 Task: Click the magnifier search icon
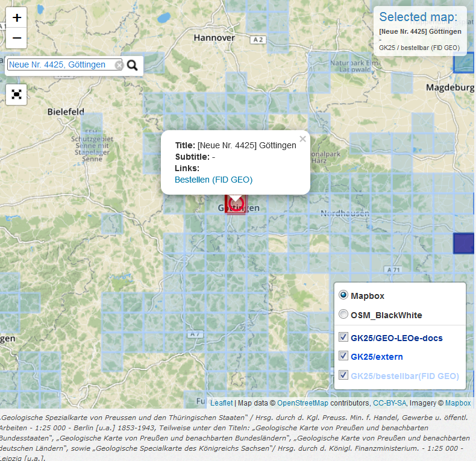click(x=133, y=65)
